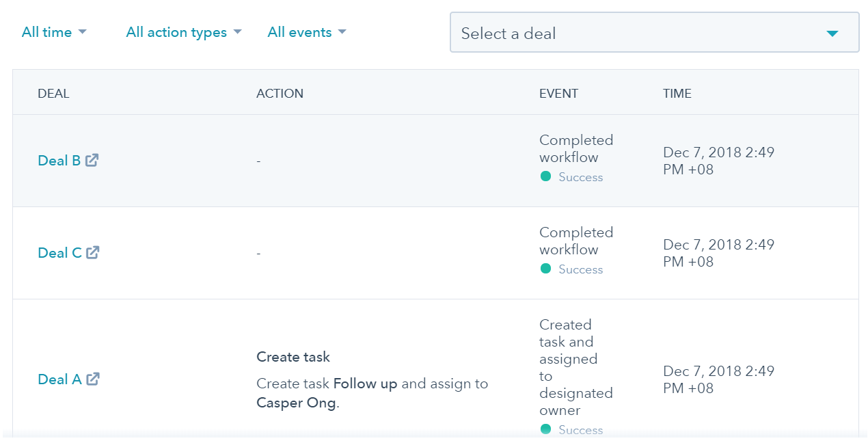Click the green Success dot in Deal B row
Viewport: 868px width, 443px height.
pos(545,176)
